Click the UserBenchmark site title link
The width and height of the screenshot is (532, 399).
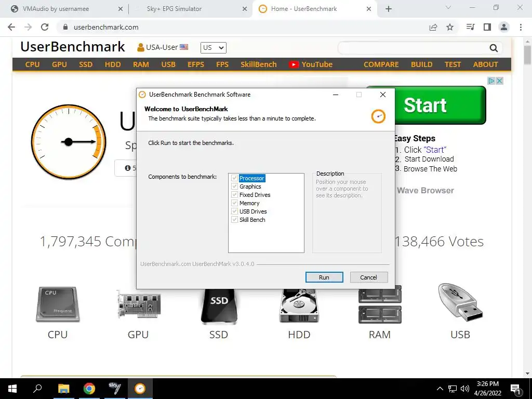tap(73, 47)
